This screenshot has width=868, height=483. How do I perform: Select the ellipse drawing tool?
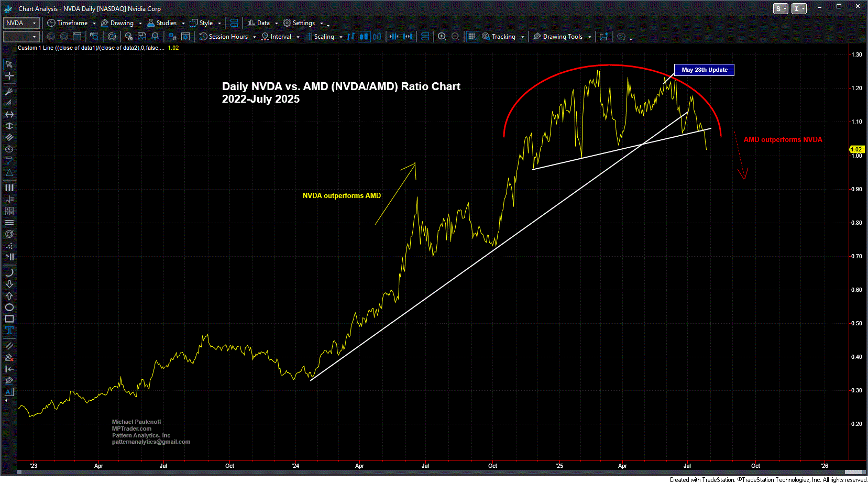[x=9, y=307]
